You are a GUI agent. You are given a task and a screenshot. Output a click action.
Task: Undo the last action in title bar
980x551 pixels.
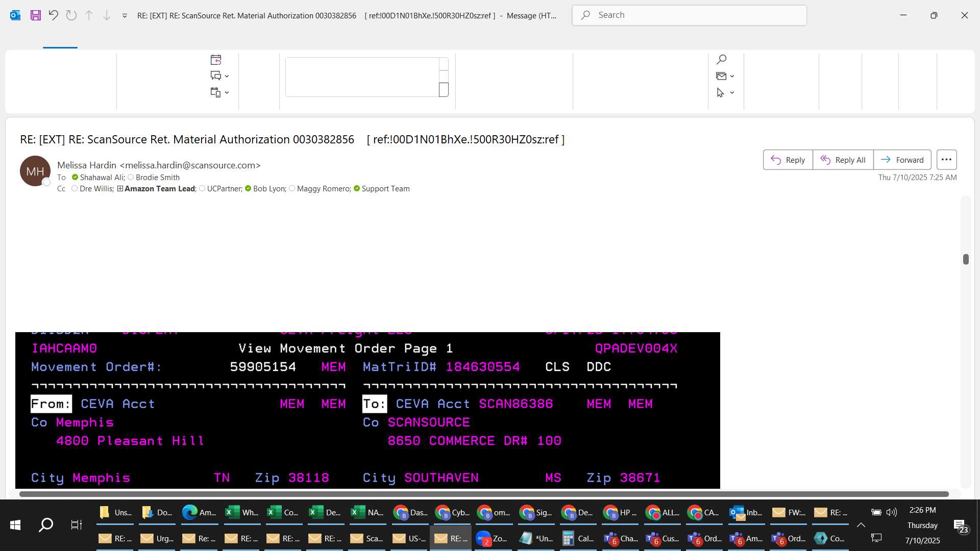54,15
